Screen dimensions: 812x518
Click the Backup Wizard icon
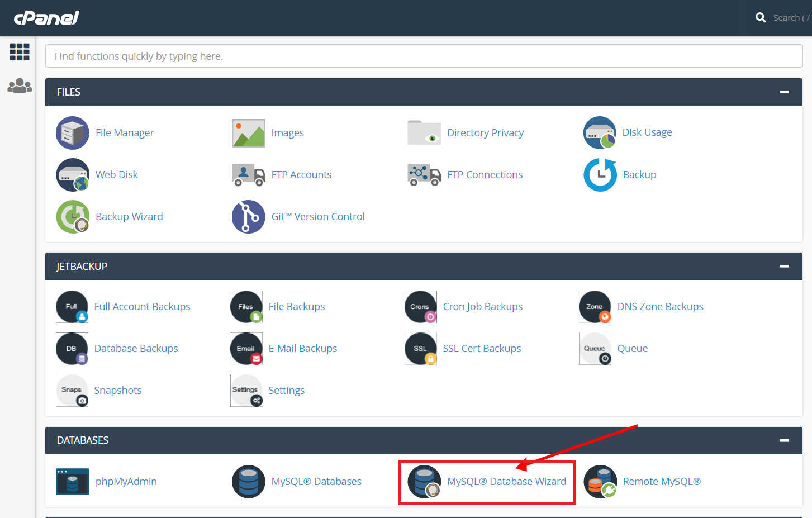pyautogui.click(x=73, y=217)
